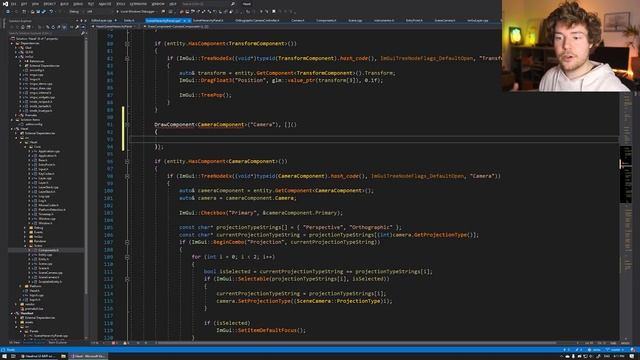Viewport: 640px width, 360px height.
Task: Place cursor on empty line 93
Action: coord(373,139)
